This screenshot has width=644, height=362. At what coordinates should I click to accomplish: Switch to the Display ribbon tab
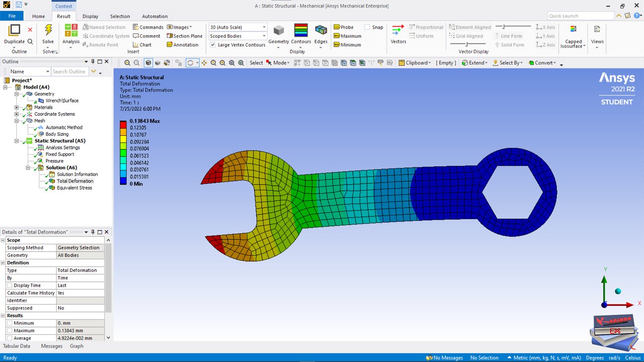91,16
